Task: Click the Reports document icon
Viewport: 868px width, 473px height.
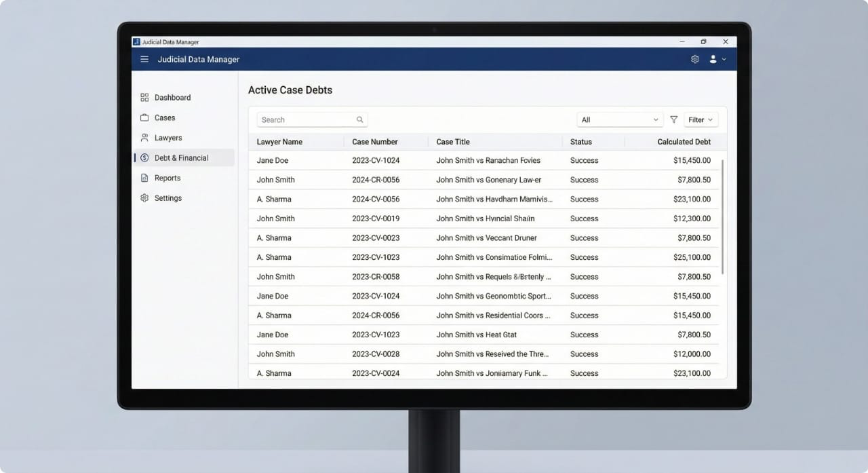Action: (144, 178)
